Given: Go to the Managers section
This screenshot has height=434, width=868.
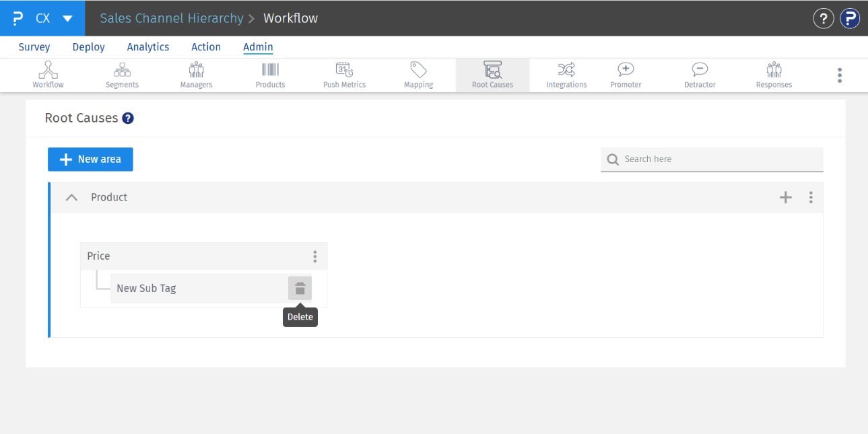Looking at the screenshot, I should (x=196, y=75).
